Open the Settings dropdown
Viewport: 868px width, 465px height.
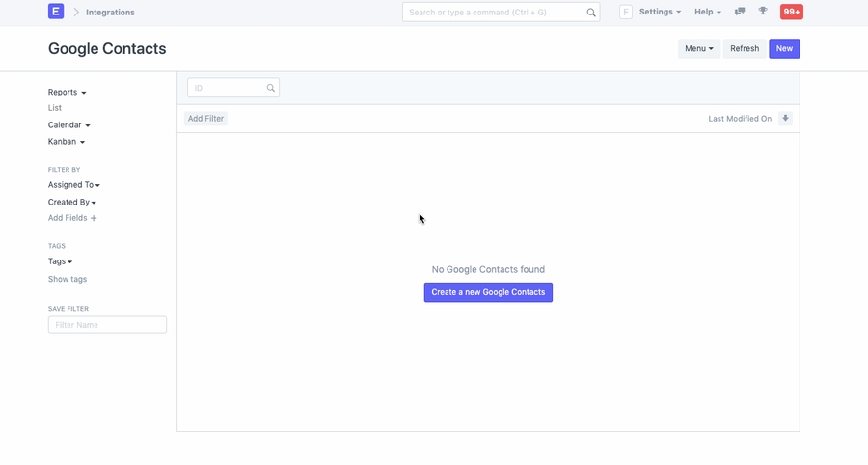click(x=660, y=12)
